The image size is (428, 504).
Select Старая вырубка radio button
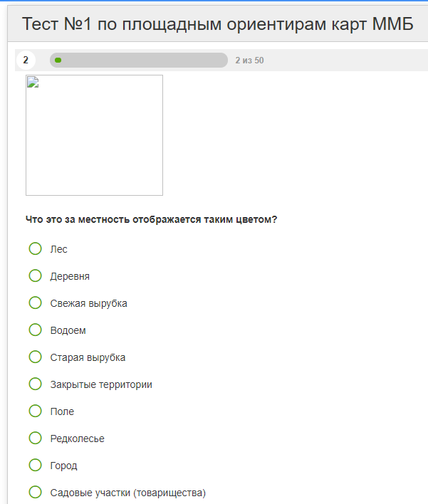pos(35,357)
